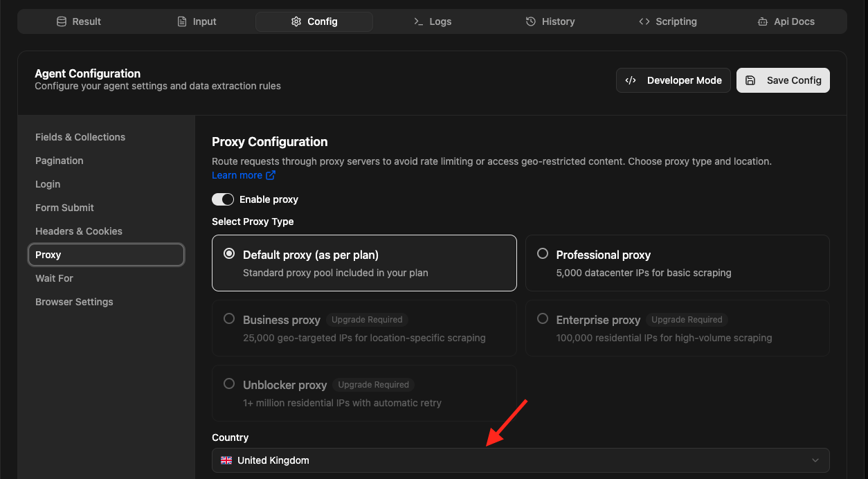Click the floppy disk icon in Save Config
This screenshot has height=479, width=868.
pyautogui.click(x=750, y=80)
